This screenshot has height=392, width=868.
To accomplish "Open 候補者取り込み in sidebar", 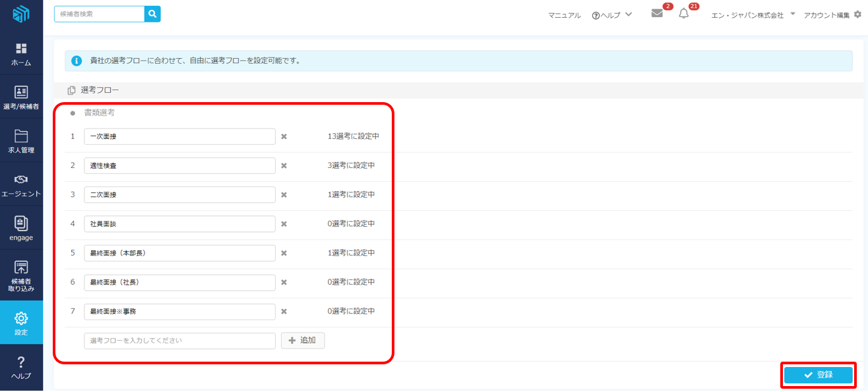I will 21,275.
